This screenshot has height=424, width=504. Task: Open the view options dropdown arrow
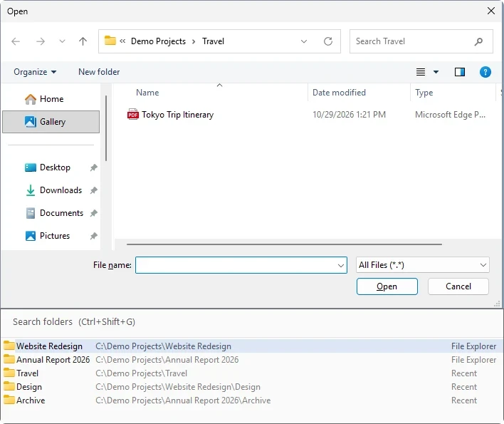tap(436, 72)
